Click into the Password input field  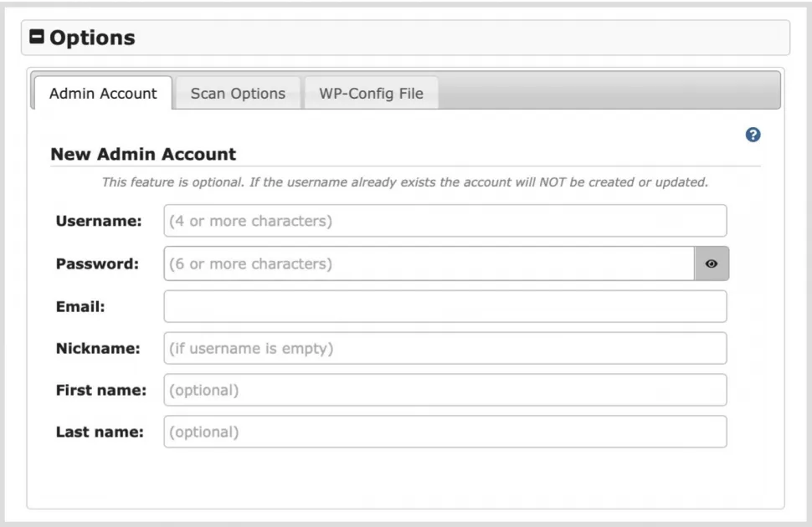[429, 263]
